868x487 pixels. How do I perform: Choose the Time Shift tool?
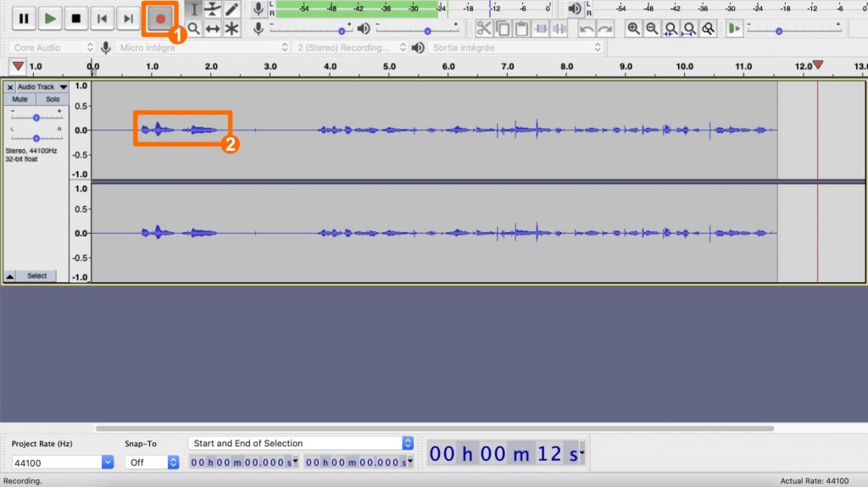coord(213,29)
